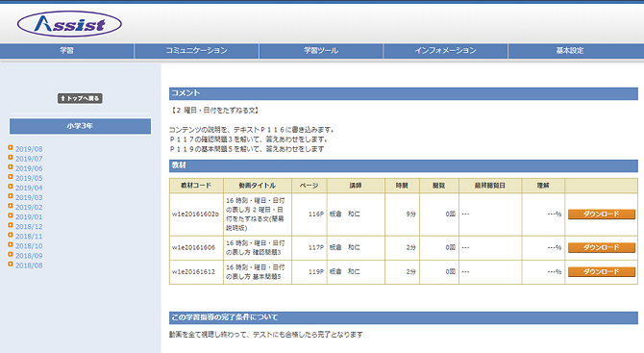Click orange bullet icon beside 2018/11
Image resolution: width=644 pixels, height=353 pixels.
tap(11, 235)
